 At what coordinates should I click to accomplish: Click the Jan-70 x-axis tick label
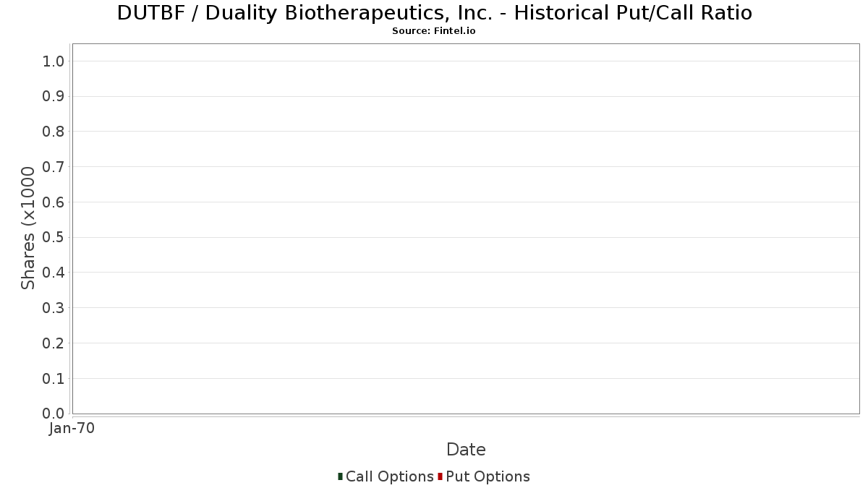pyautogui.click(x=72, y=429)
